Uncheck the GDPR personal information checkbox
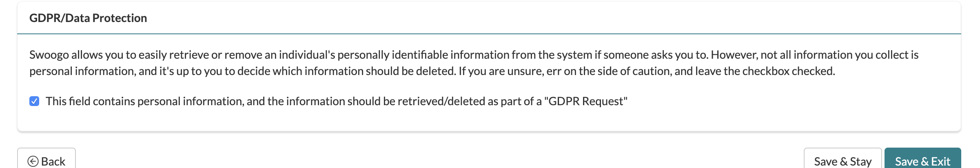This screenshot has width=980, height=168. point(34,101)
